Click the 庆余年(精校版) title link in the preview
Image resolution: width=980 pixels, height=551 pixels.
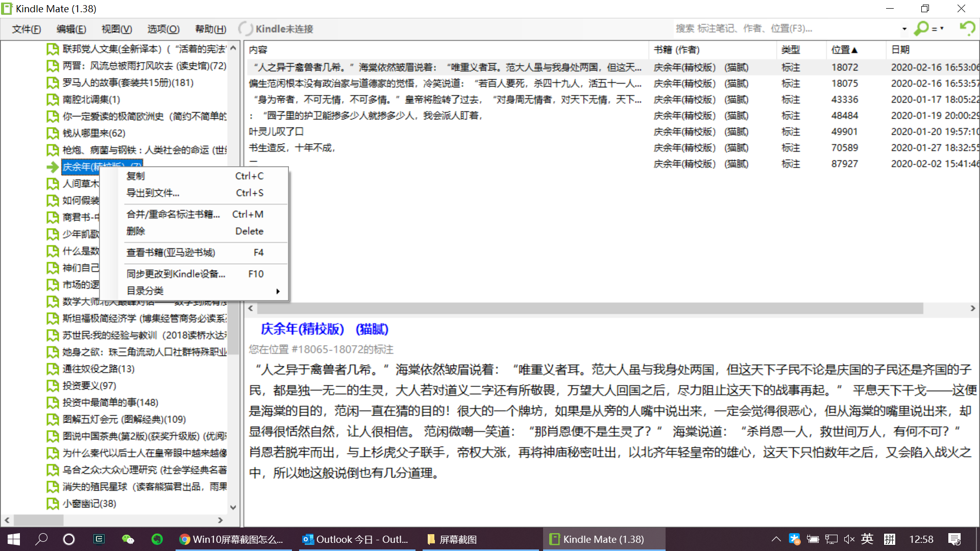coord(302,329)
